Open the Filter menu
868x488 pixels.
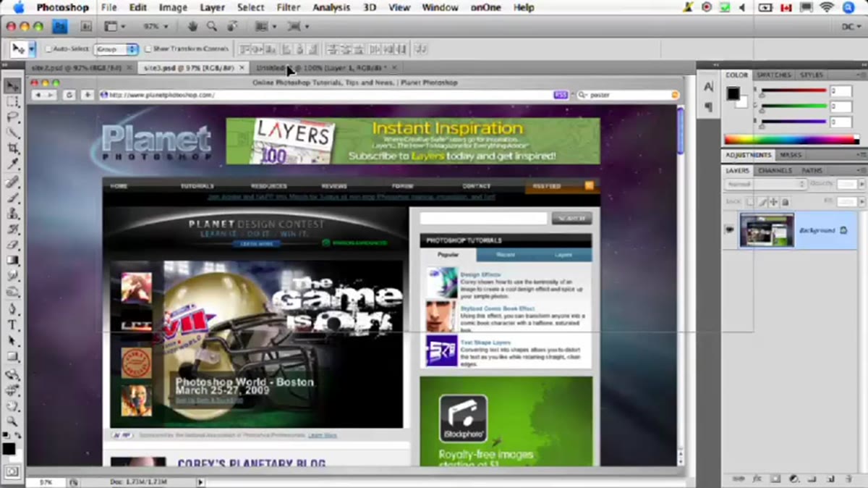[x=288, y=8]
